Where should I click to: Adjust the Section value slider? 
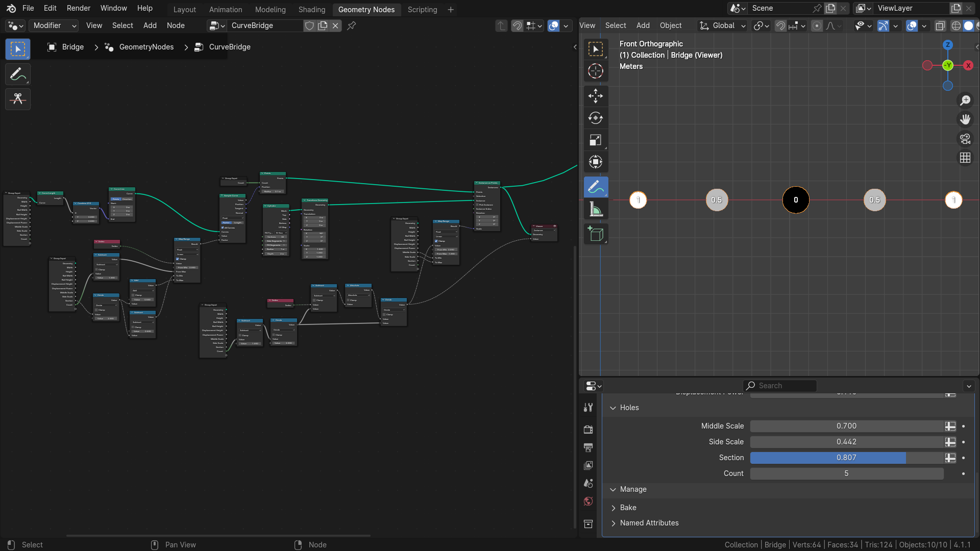[x=846, y=458]
